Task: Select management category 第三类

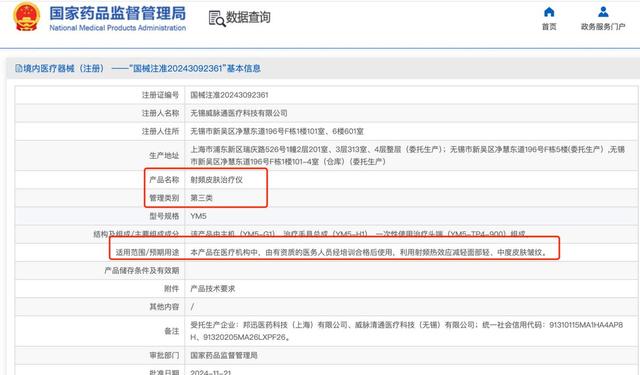Action: point(201,198)
